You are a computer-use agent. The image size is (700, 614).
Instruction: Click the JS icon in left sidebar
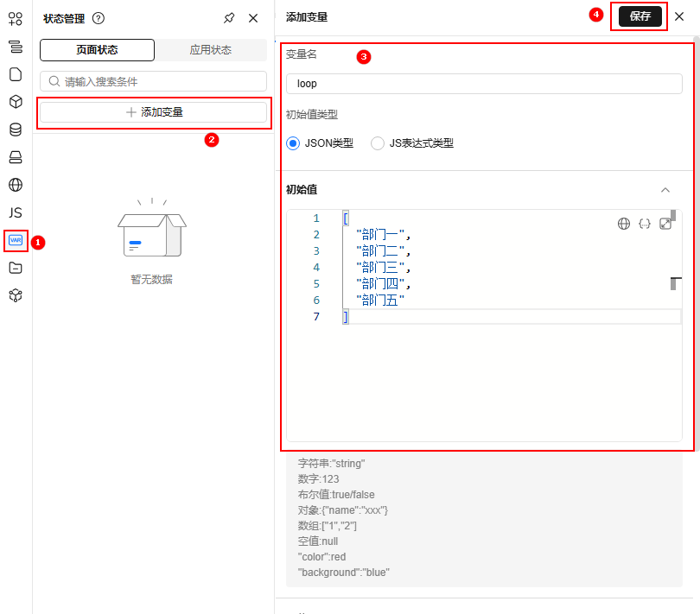[x=16, y=212]
